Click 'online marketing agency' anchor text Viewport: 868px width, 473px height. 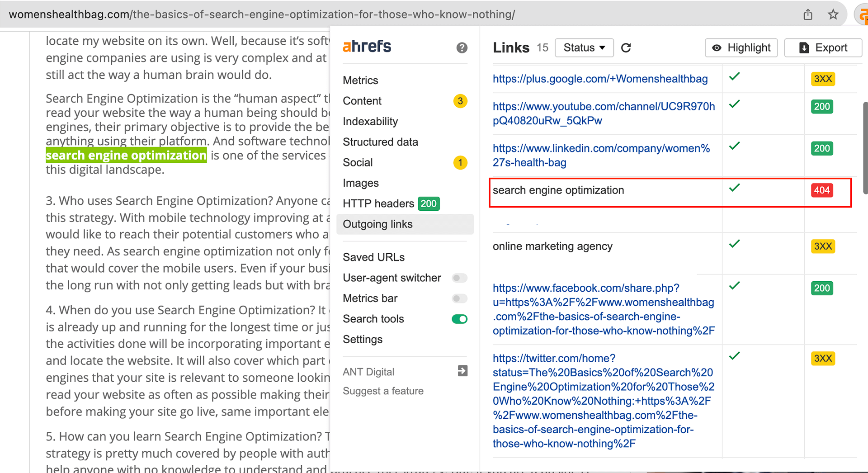pos(552,246)
